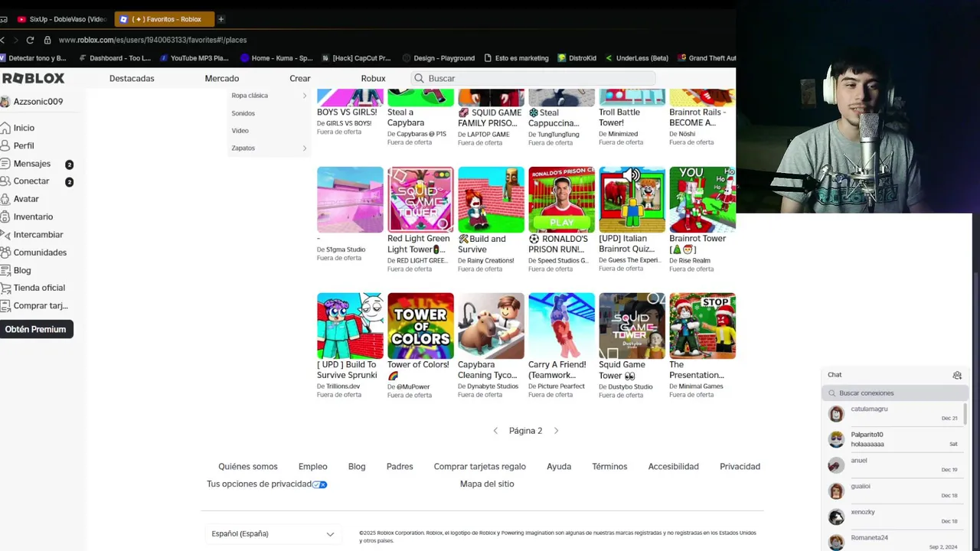Open the Accesibilidad footer link
The width and height of the screenshot is (980, 551).
pos(674,467)
